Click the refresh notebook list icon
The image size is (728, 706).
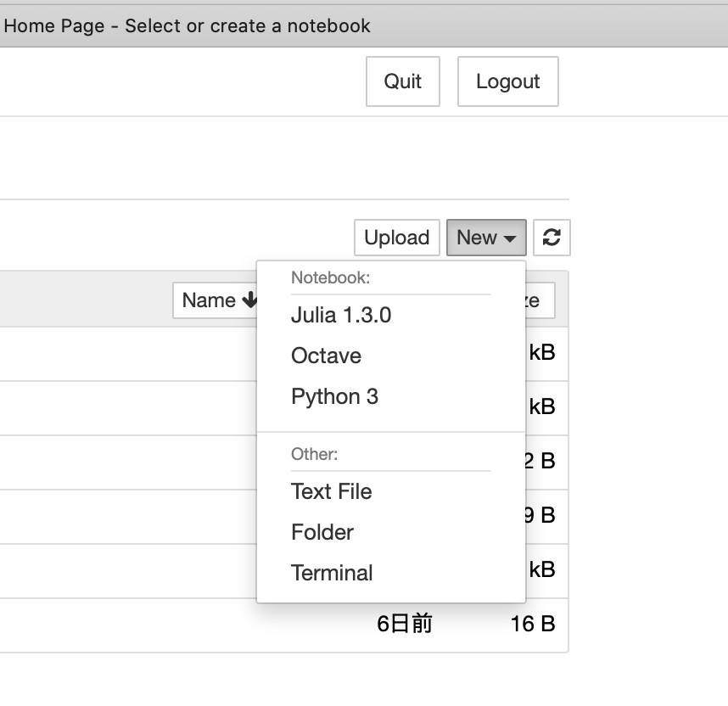[x=552, y=238]
